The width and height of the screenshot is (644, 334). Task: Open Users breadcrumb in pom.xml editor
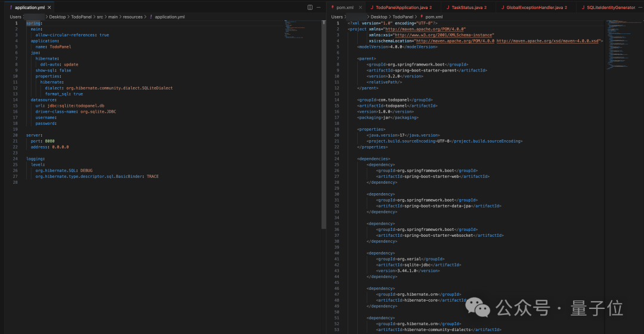337,17
